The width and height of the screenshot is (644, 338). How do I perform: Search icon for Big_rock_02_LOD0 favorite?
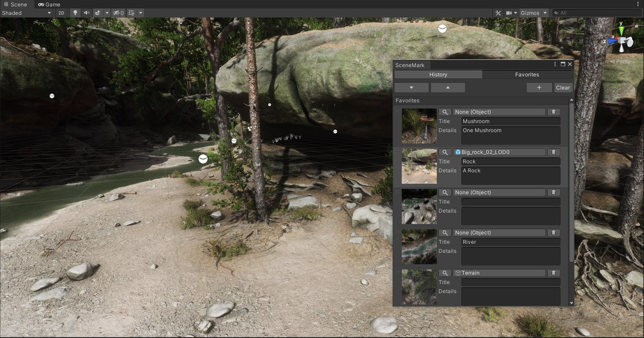445,152
